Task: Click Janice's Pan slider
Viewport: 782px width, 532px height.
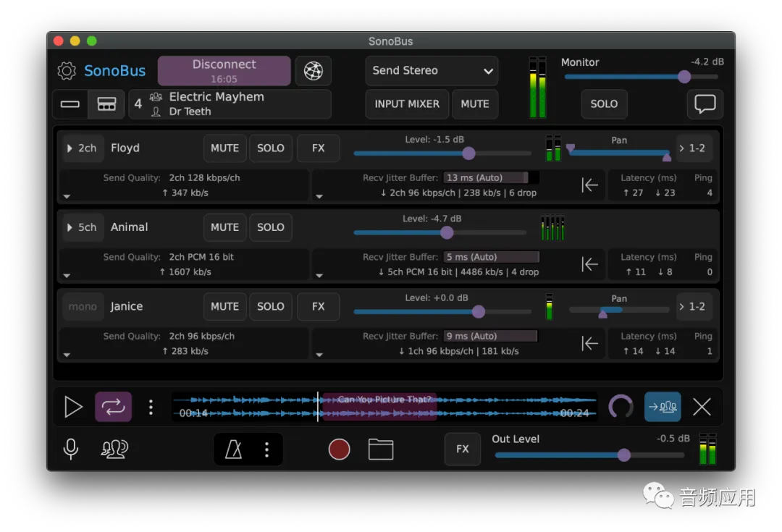Action: [x=619, y=311]
